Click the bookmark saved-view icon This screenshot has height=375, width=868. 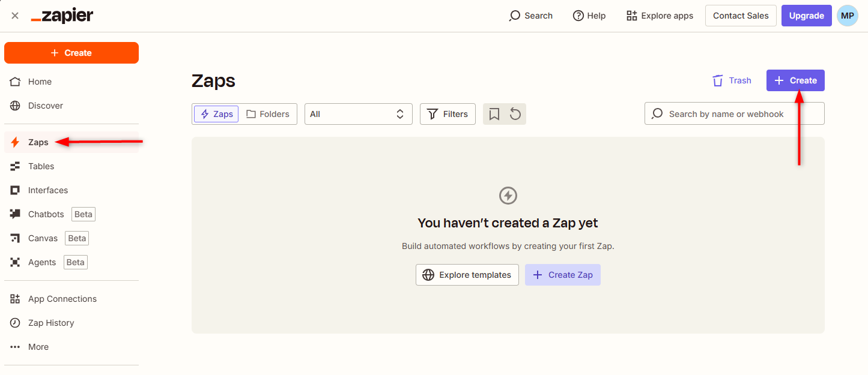[494, 114]
